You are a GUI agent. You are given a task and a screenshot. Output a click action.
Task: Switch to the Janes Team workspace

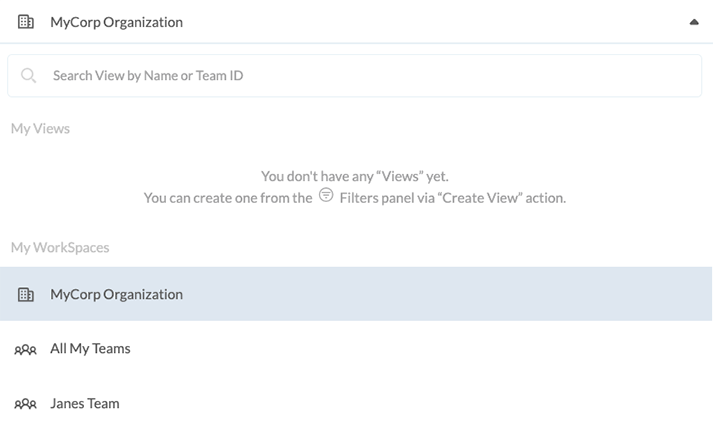85,404
